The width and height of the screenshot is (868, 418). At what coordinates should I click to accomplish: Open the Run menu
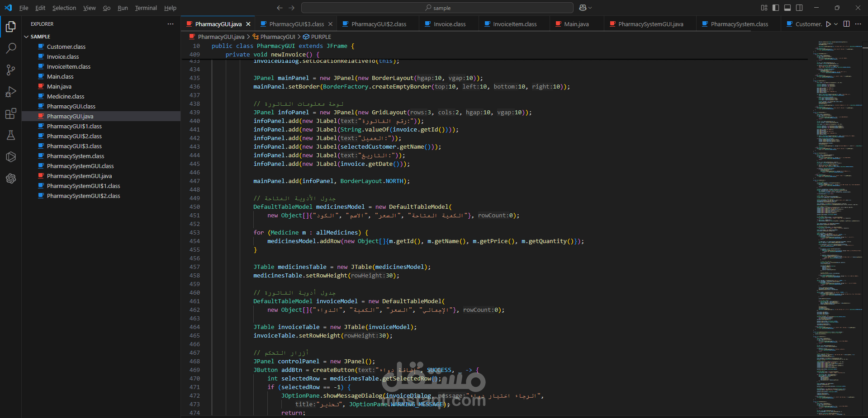click(x=123, y=8)
